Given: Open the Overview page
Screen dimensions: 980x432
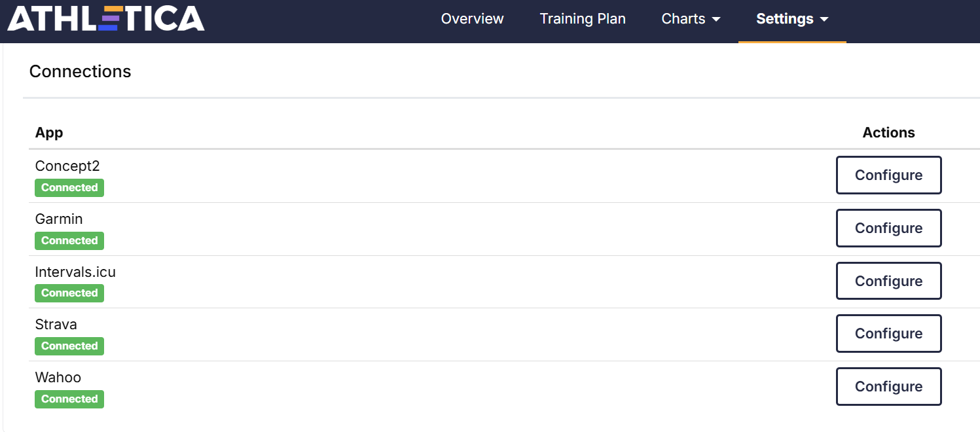Looking at the screenshot, I should (472, 19).
